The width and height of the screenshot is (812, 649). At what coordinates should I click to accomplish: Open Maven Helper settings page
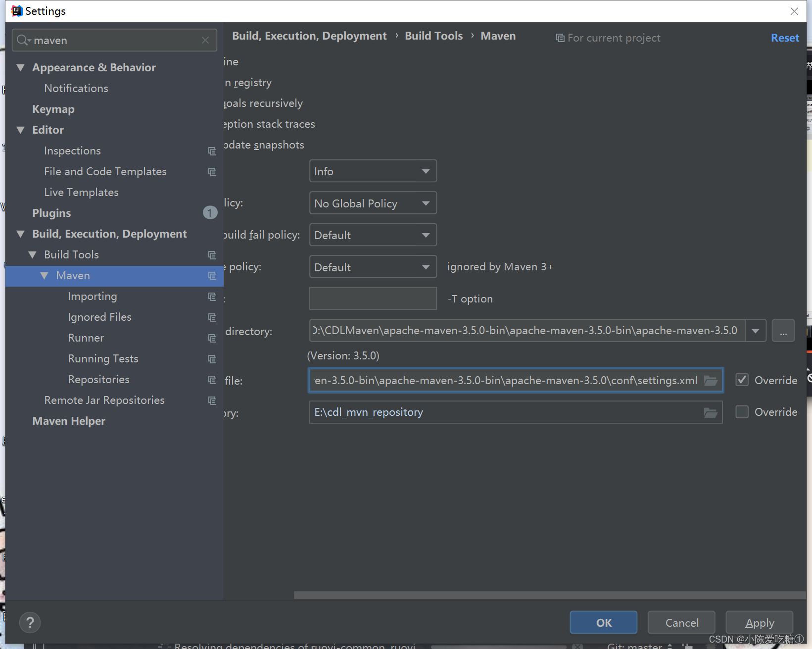coord(69,421)
